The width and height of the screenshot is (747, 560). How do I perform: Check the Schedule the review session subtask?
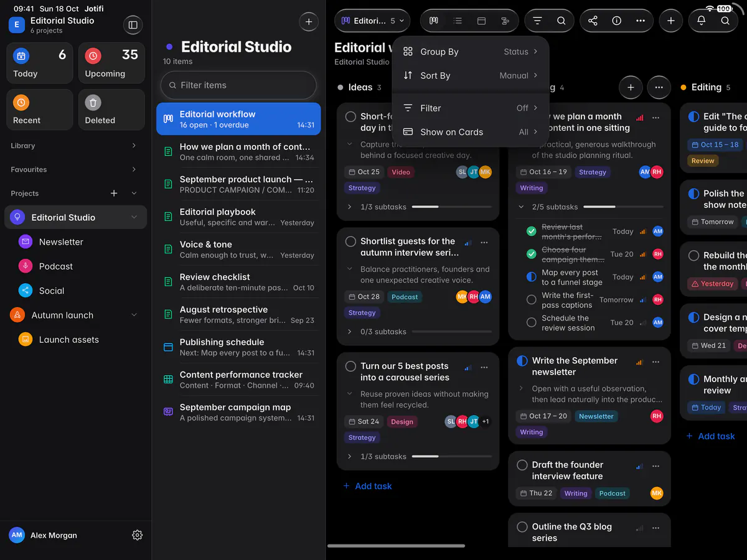(x=531, y=322)
